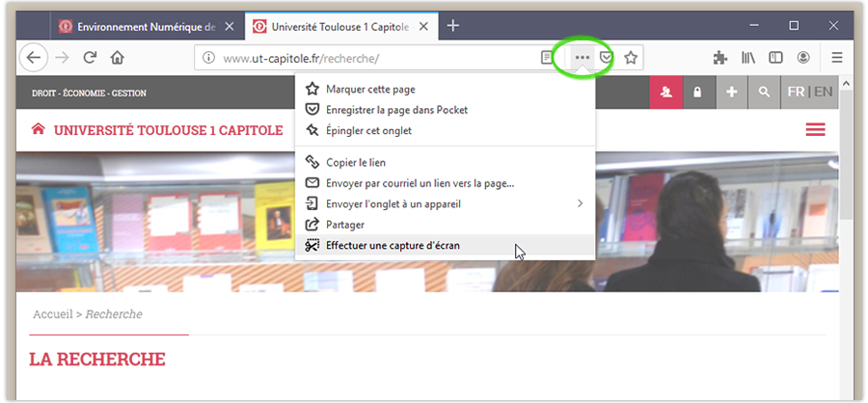Choose Enregistrer la page dans Pocket
This screenshot has height=403, width=868.
coord(445,110)
